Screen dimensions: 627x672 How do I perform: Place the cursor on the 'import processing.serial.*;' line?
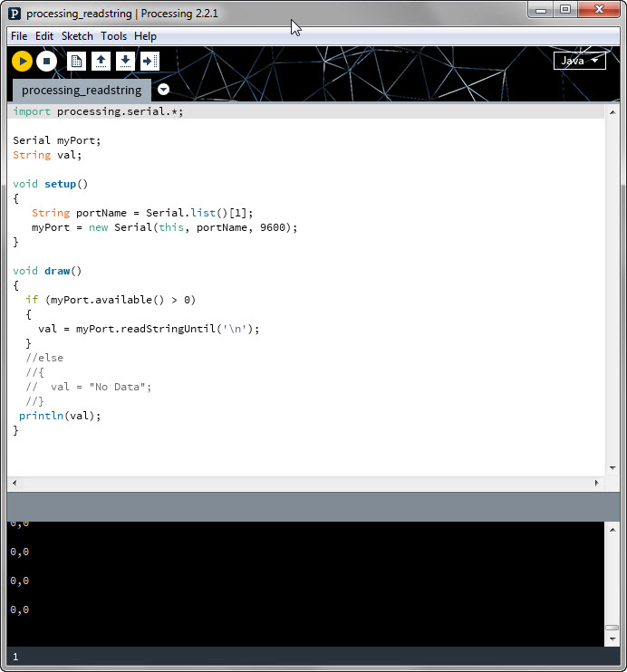coord(98,111)
